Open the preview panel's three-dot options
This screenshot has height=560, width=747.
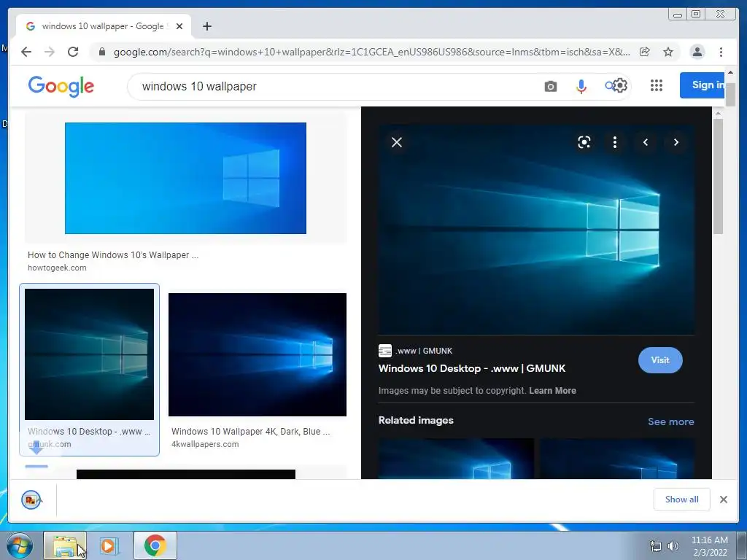615,142
